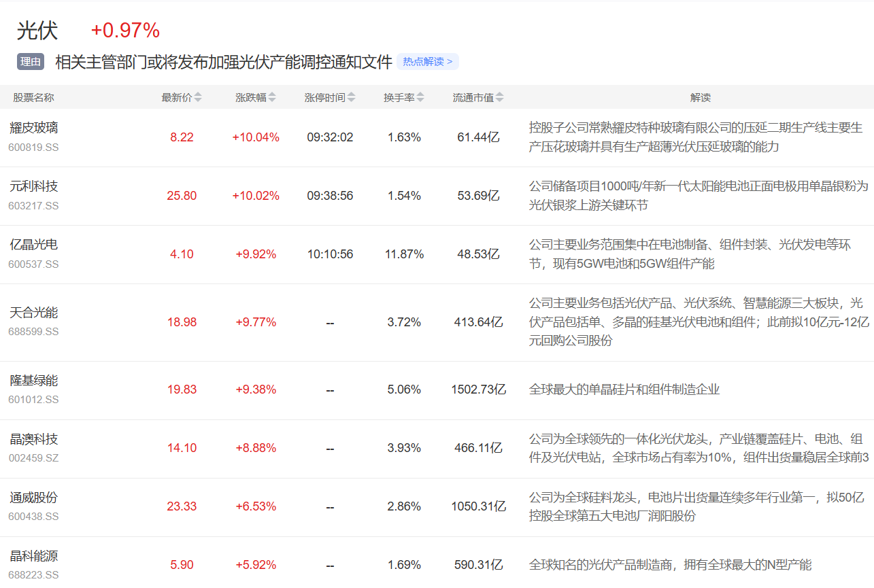Click the description 全球最大的单晶硅片和组件制造企业
The width and height of the screenshot is (874, 588).
(x=624, y=390)
